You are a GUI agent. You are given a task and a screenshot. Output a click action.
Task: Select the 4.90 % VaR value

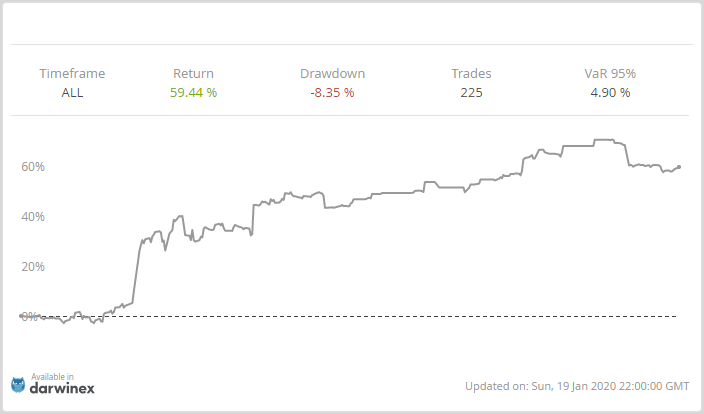(x=610, y=93)
